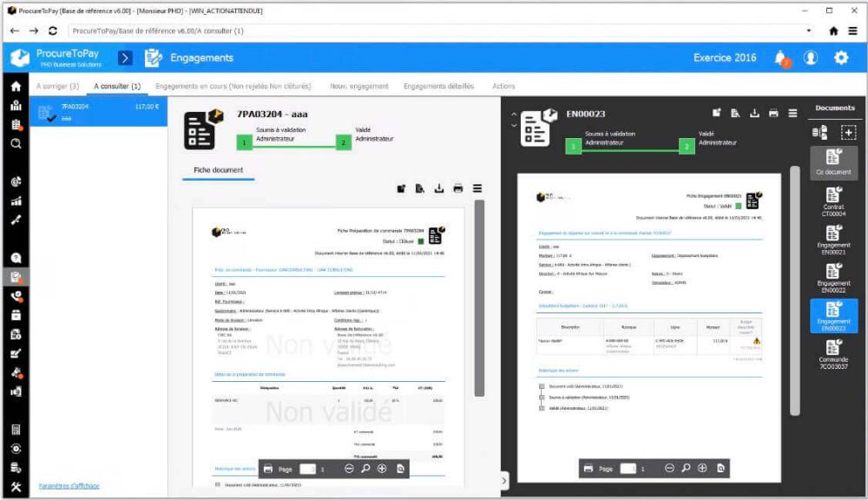The image size is (868, 500).
Task: Open the notification bell in the top bar
Action: coord(781,57)
